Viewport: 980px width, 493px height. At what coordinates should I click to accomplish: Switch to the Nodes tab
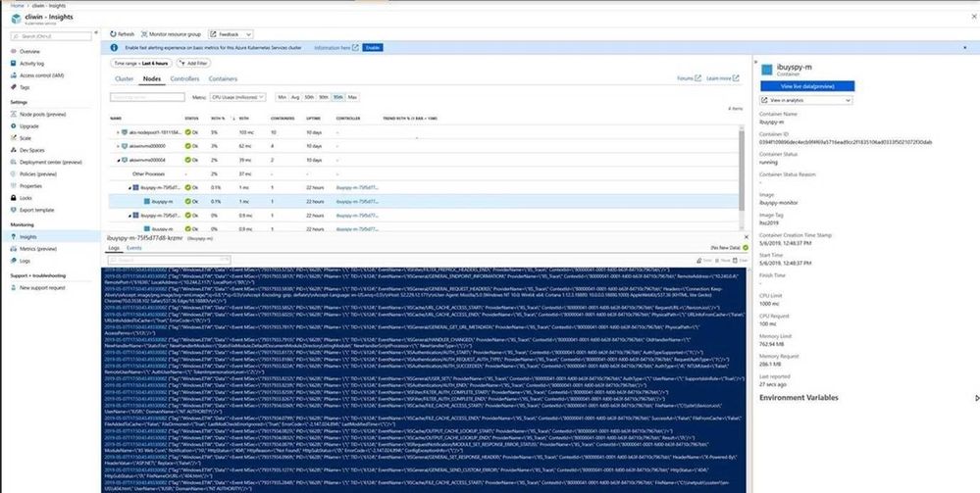click(152, 78)
